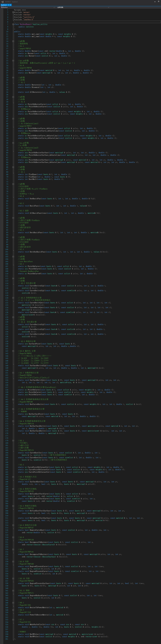Click the '//page23/PDF36' comment
The height and width of the screenshot is (644, 161).
[25, 68]
